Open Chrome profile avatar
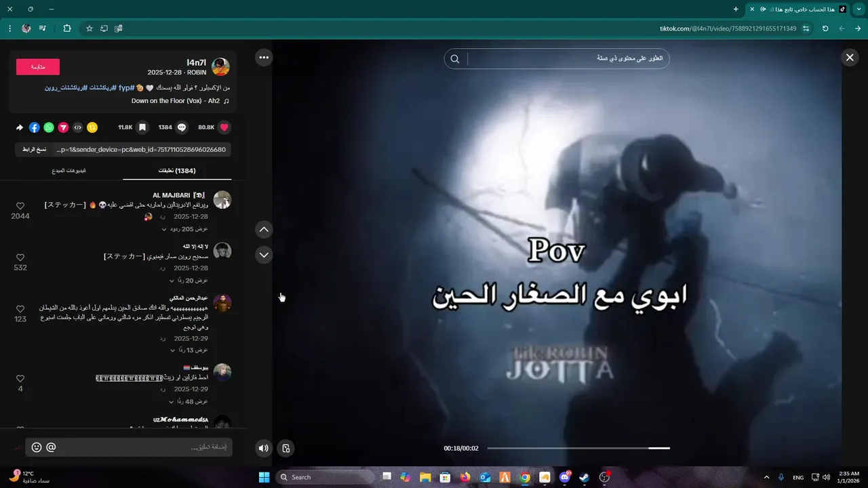 pyautogui.click(x=26, y=28)
